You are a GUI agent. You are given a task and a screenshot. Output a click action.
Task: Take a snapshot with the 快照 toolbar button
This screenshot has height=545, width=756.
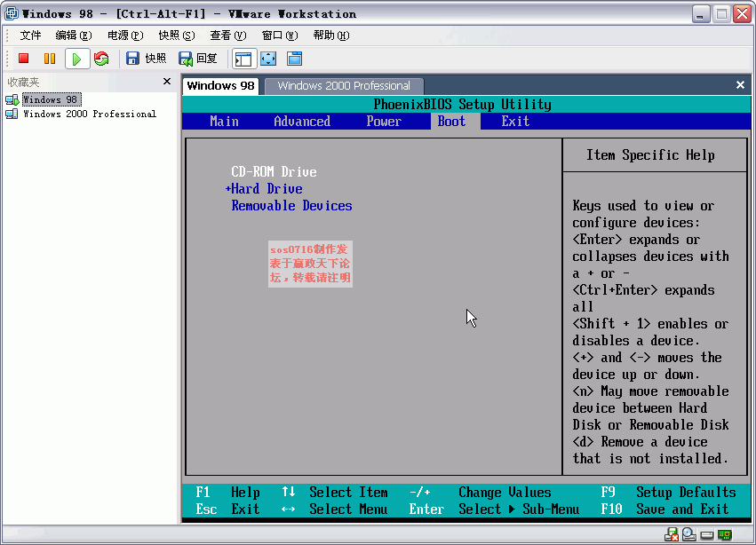tap(146, 59)
